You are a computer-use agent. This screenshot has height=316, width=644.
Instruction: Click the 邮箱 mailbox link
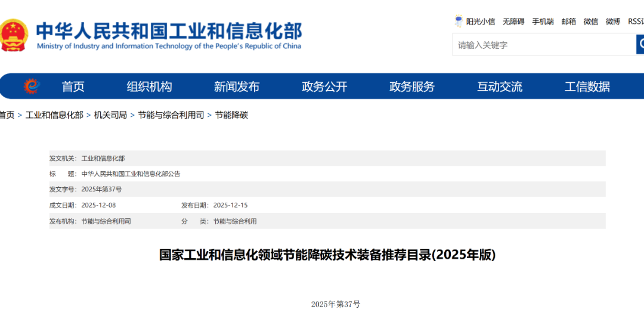click(x=569, y=22)
